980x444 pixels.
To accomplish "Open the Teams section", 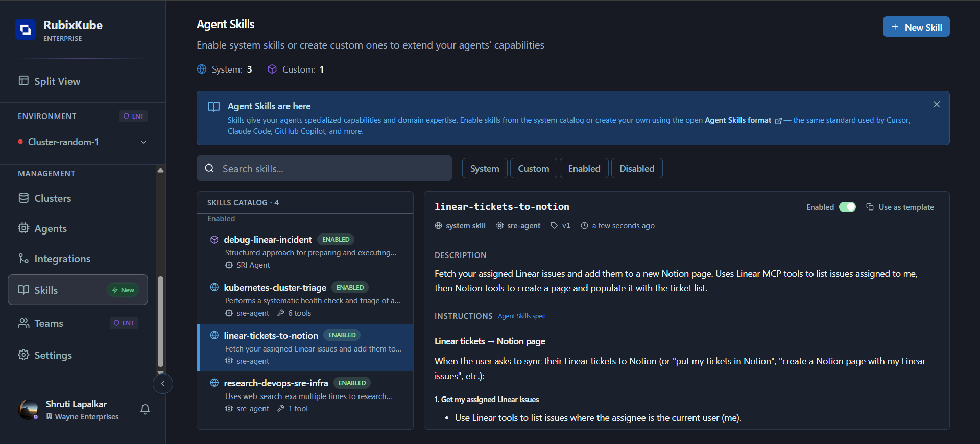I will pos(49,323).
